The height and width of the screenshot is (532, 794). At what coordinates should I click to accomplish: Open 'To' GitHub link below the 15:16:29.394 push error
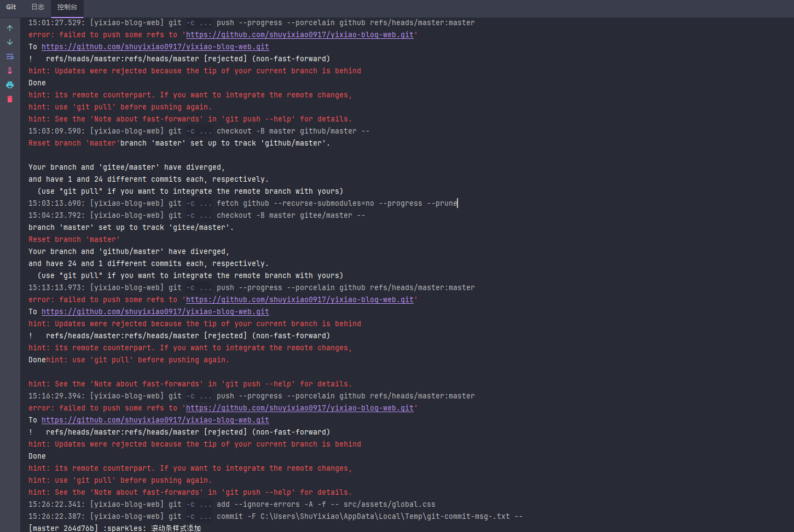155,420
